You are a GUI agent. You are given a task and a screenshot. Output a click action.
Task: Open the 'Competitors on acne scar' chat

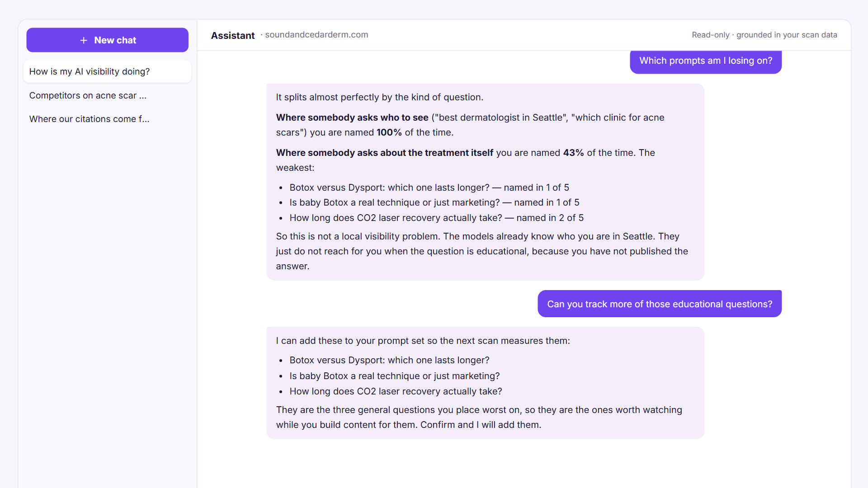coord(107,95)
